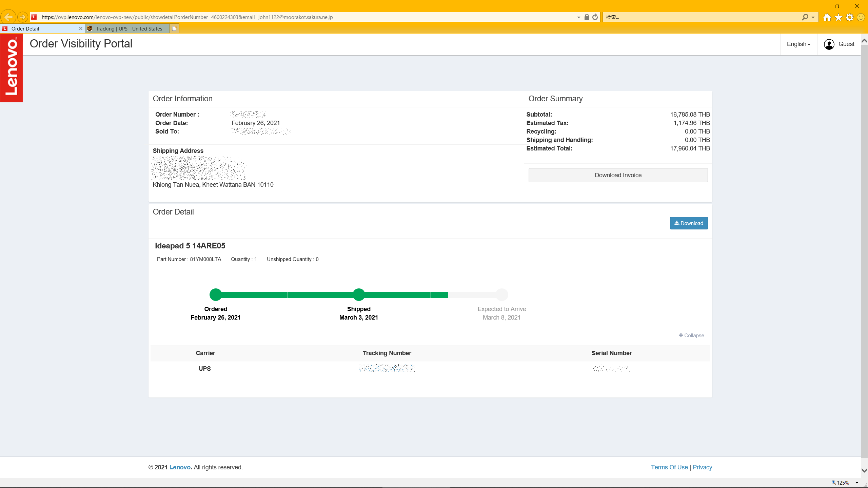The width and height of the screenshot is (868, 488).
Task: Click the Estimated Tax 1,174.96 THB value
Action: [692, 123]
